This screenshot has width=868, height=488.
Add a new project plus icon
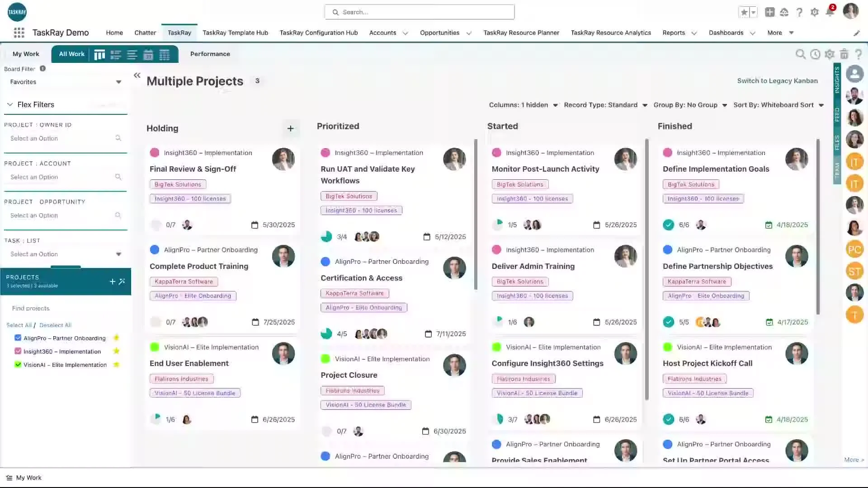[x=113, y=282]
